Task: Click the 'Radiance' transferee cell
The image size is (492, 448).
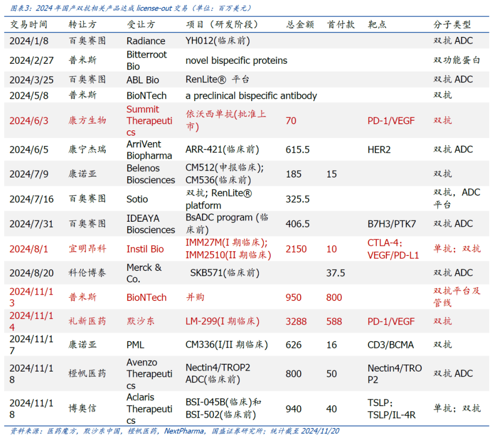Action: 146,41
